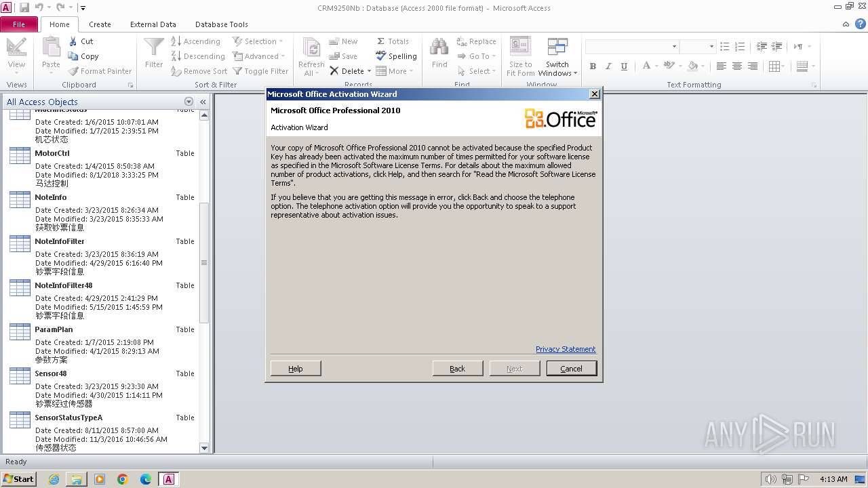Toggle Underline formatting
868x488 pixels.
(624, 66)
